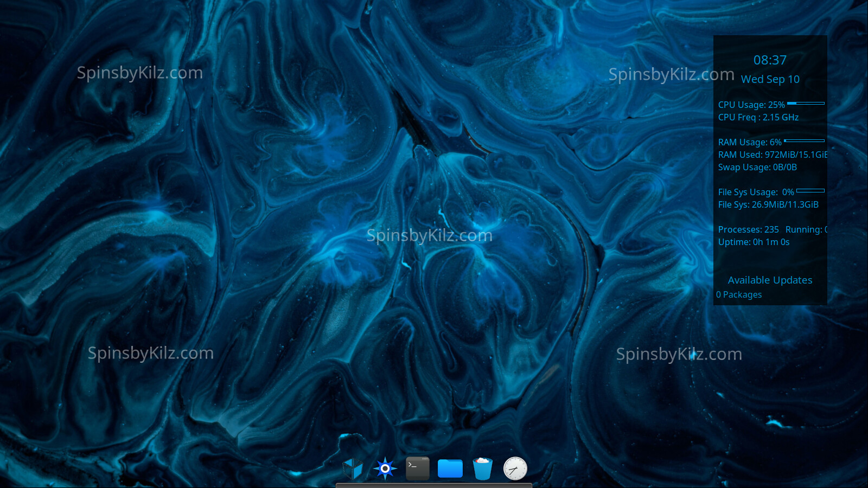Launch the blue compass star browser icon
The height and width of the screenshot is (488, 868).
pos(385,468)
